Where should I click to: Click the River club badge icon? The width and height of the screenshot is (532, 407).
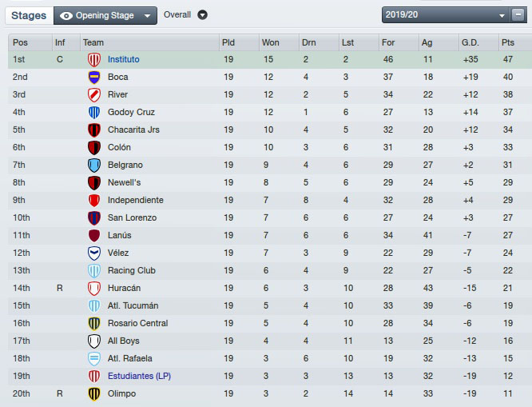93,95
